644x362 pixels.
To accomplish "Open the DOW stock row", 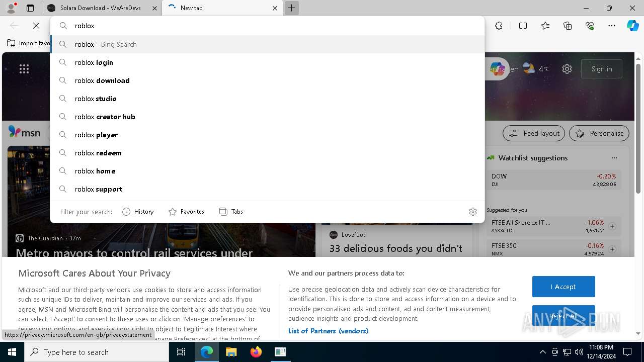I will [554, 180].
